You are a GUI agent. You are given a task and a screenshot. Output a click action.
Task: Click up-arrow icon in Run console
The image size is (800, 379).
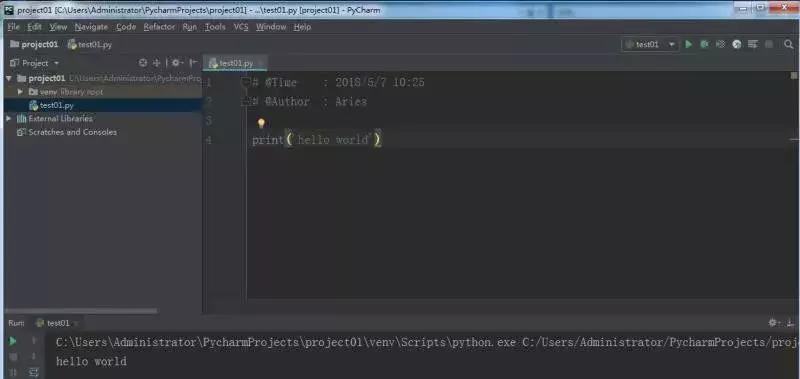(x=34, y=340)
